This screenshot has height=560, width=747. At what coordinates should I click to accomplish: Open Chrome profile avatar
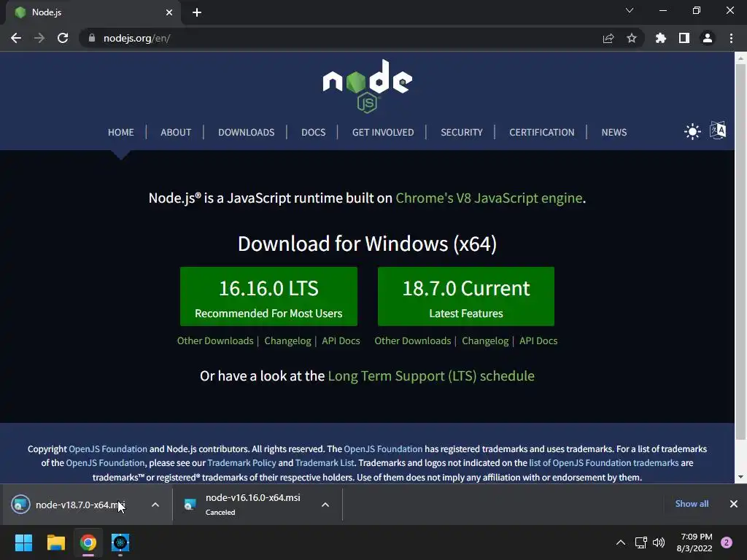(708, 38)
